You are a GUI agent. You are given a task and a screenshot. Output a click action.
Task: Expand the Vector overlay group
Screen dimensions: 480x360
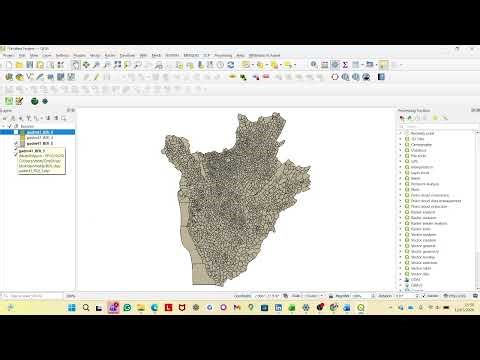click(x=401, y=257)
